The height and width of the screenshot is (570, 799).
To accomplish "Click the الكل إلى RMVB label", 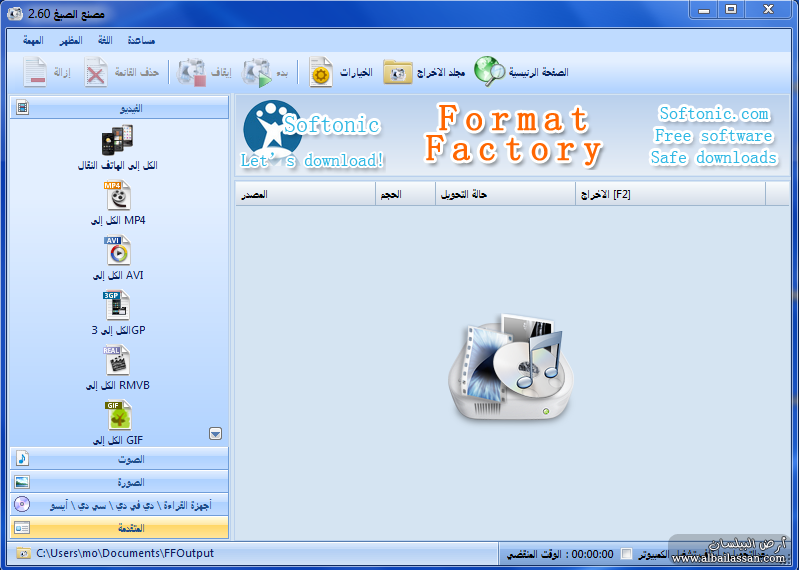I will pos(118,385).
